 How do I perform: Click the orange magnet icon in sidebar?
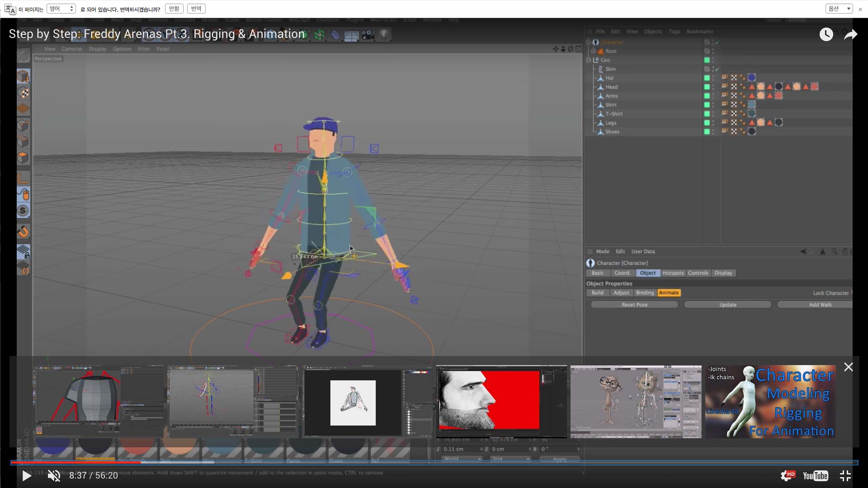pos(23,231)
